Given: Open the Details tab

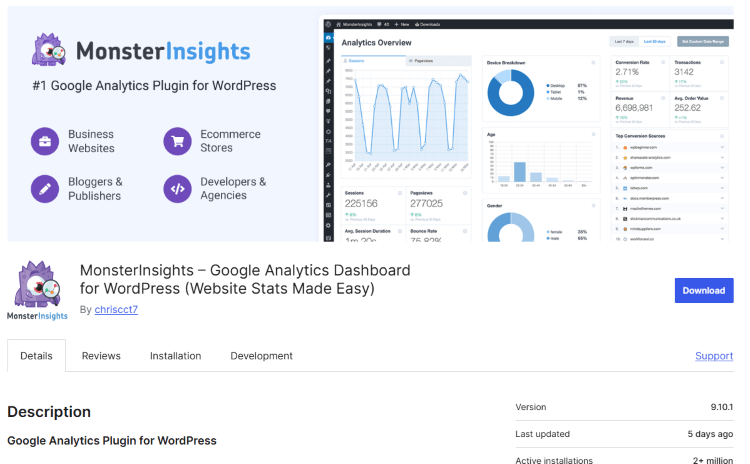Looking at the screenshot, I should 36,356.
